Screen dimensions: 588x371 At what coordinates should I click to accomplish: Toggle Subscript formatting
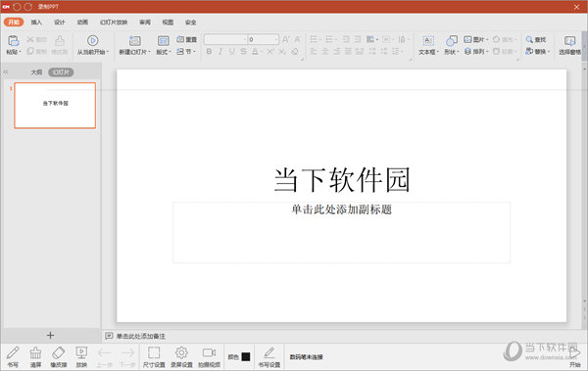pyautogui.click(x=282, y=52)
